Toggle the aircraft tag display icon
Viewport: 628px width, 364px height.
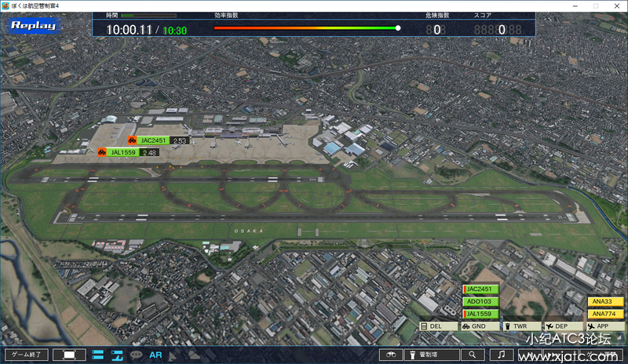pos(117,355)
